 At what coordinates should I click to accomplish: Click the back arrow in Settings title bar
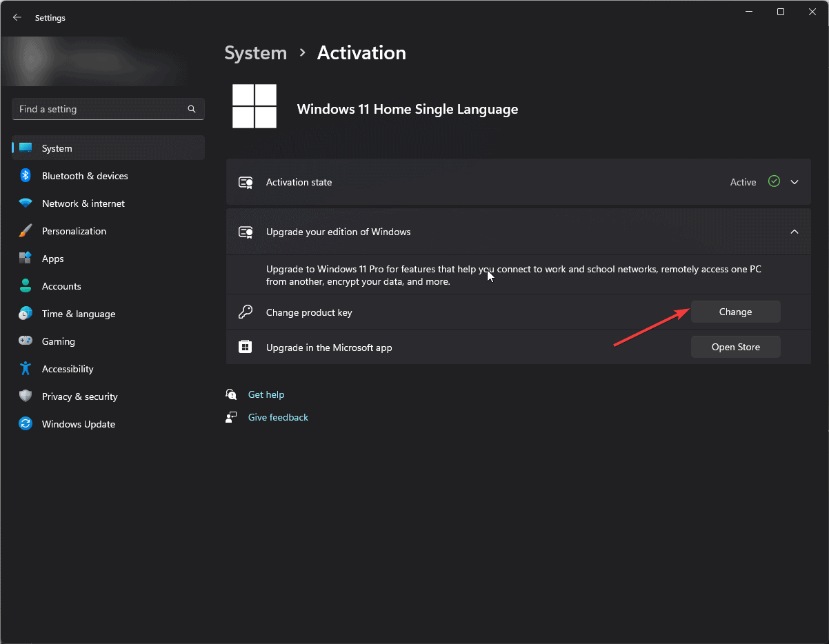17,18
